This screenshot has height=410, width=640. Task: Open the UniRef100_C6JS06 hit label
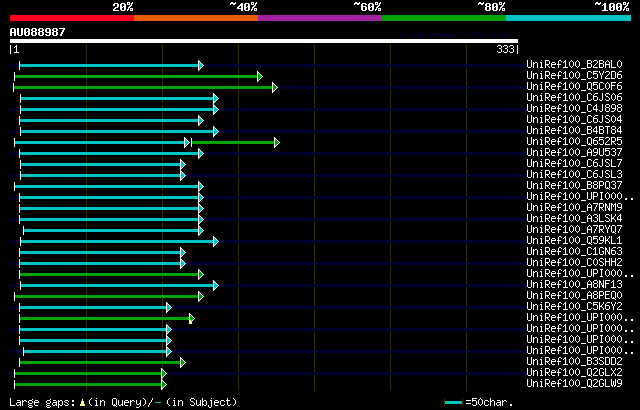[574, 98]
